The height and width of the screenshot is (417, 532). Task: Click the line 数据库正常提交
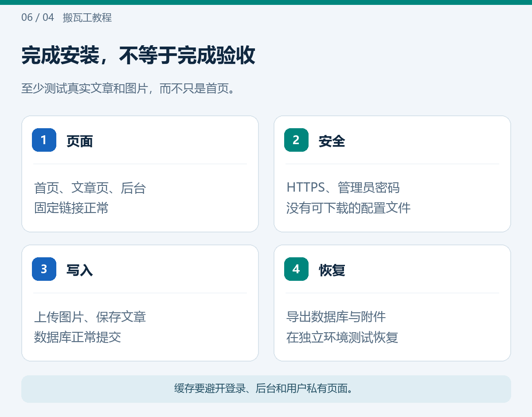(x=78, y=337)
